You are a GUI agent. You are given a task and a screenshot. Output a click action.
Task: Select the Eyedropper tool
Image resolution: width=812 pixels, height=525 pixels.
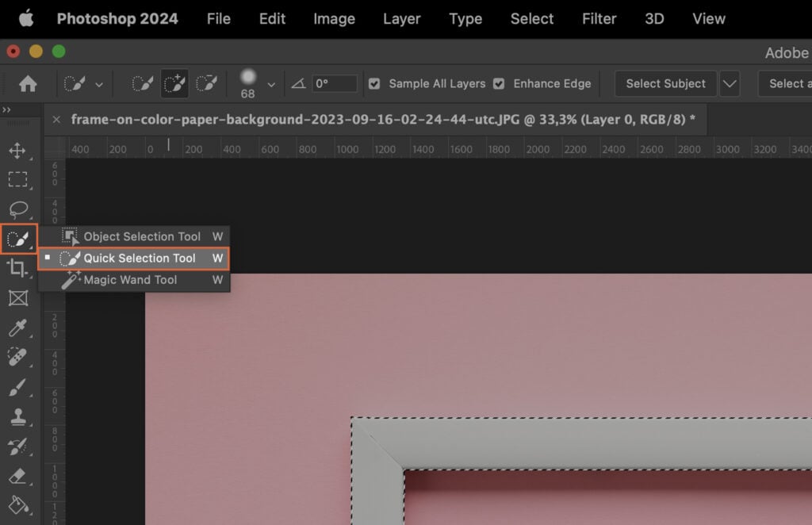click(x=17, y=328)
